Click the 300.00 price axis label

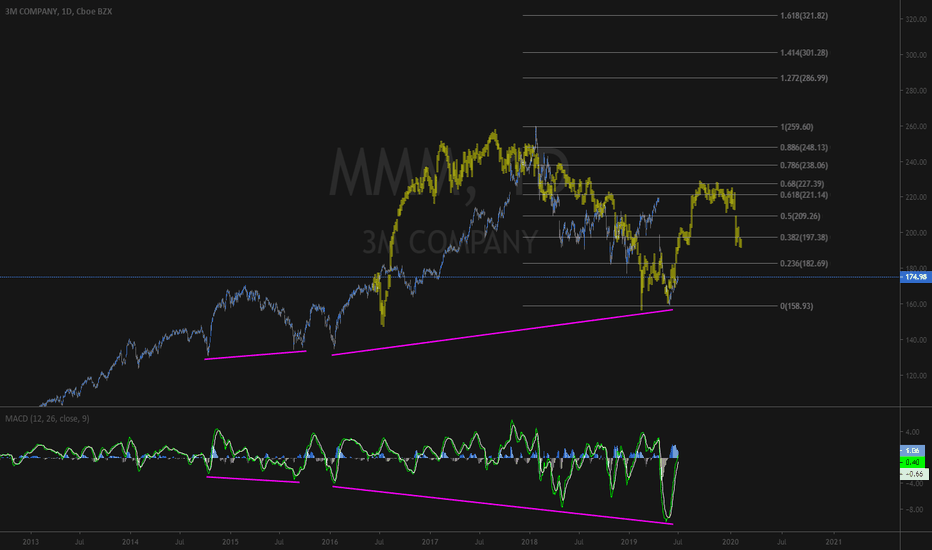tap(916, 55)
